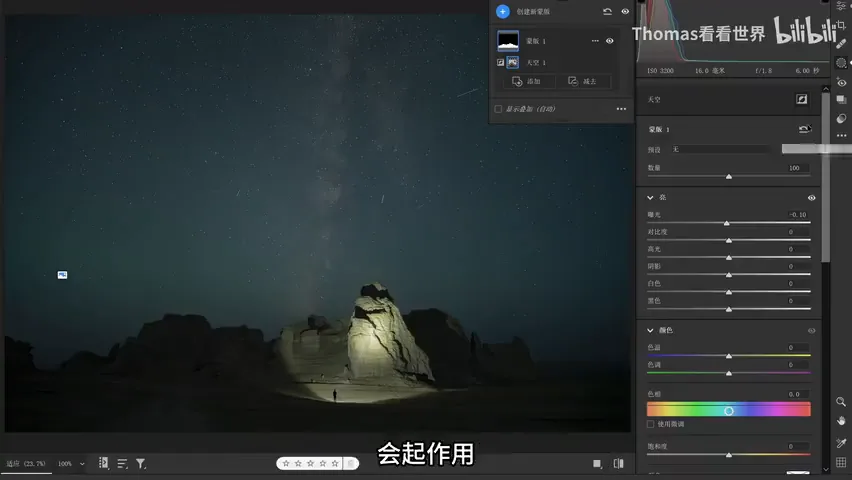The height and width of the screenshot is (480, 852).
Task: Select the Zoom magnifier tool
Action: (x=841, y=402)
